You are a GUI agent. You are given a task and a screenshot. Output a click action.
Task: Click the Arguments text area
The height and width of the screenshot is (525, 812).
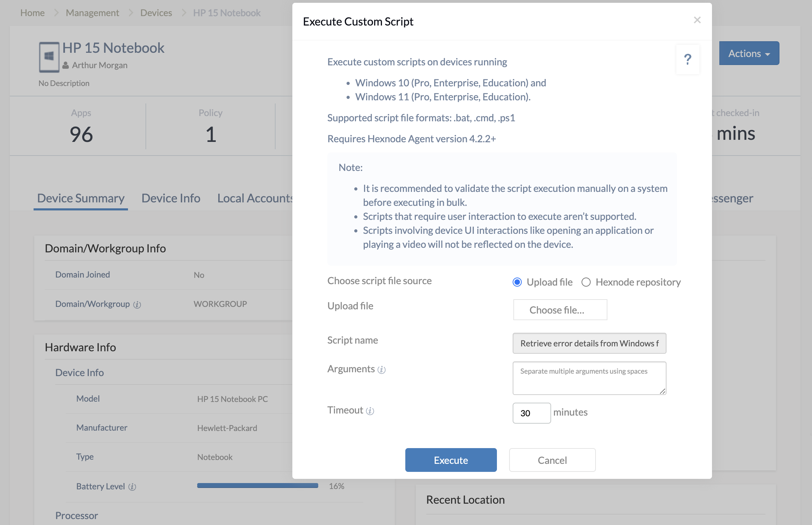(589, 378)
